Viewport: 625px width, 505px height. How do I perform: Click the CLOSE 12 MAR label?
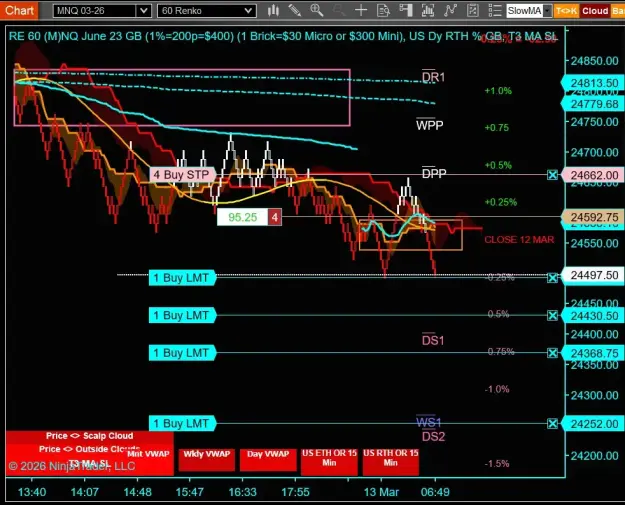(x=519, y=240)
